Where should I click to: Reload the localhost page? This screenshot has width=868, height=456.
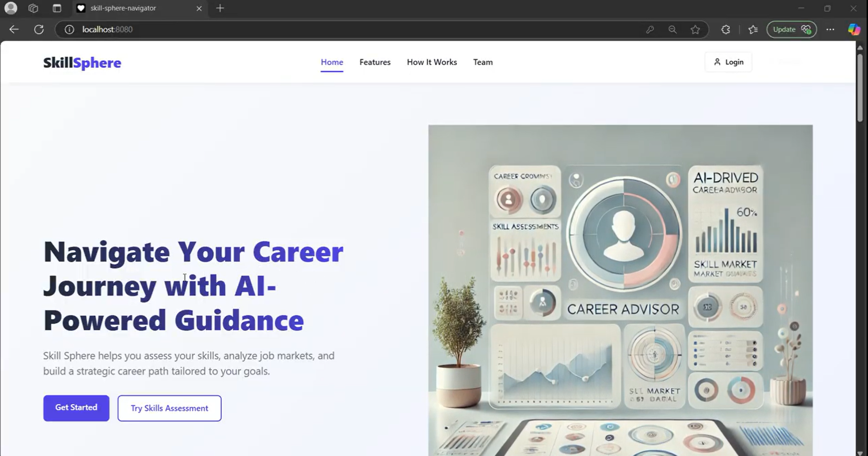(x=39, y=29)
